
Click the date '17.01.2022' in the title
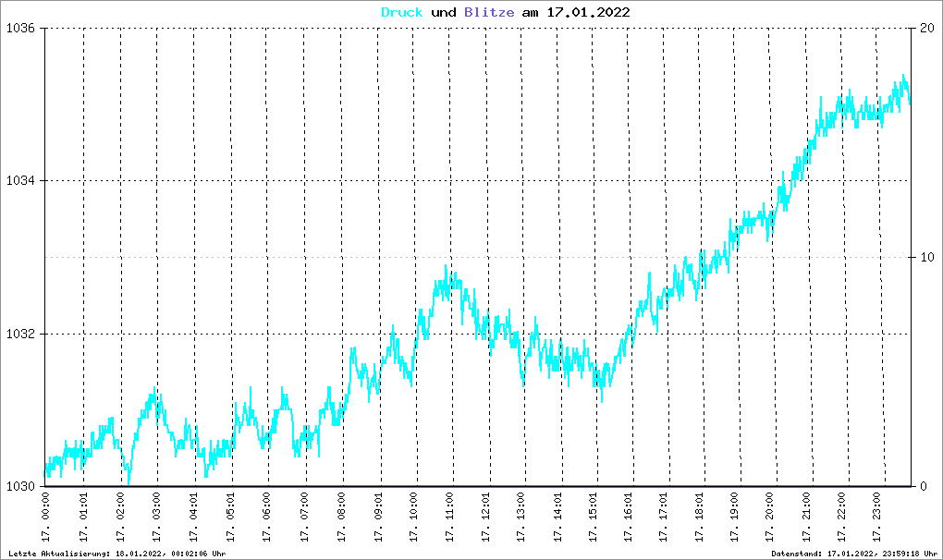click(588, 13)
